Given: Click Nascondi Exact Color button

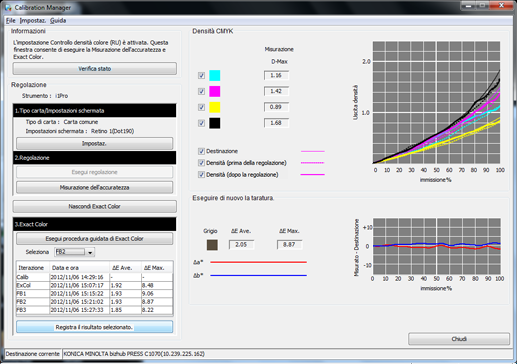Looking at the screenshot, I should pos(95,207).
